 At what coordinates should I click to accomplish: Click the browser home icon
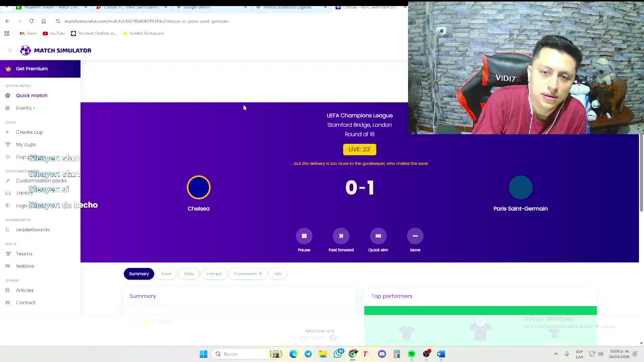[43, 21]
